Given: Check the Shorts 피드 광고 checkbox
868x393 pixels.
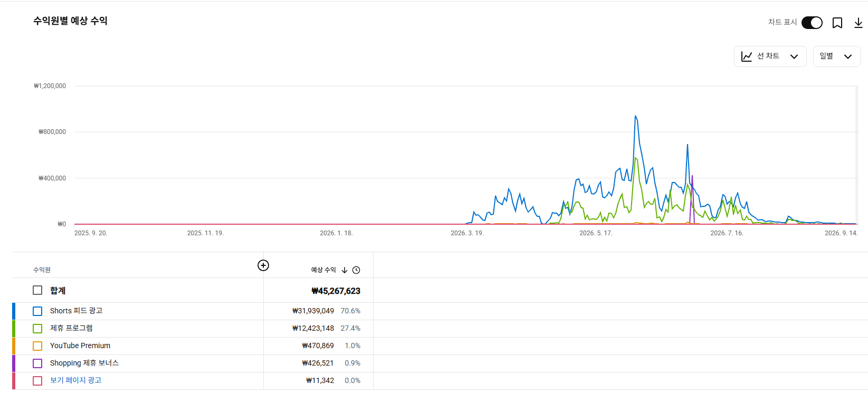Looking at the screenshot, I should [37, 311].
